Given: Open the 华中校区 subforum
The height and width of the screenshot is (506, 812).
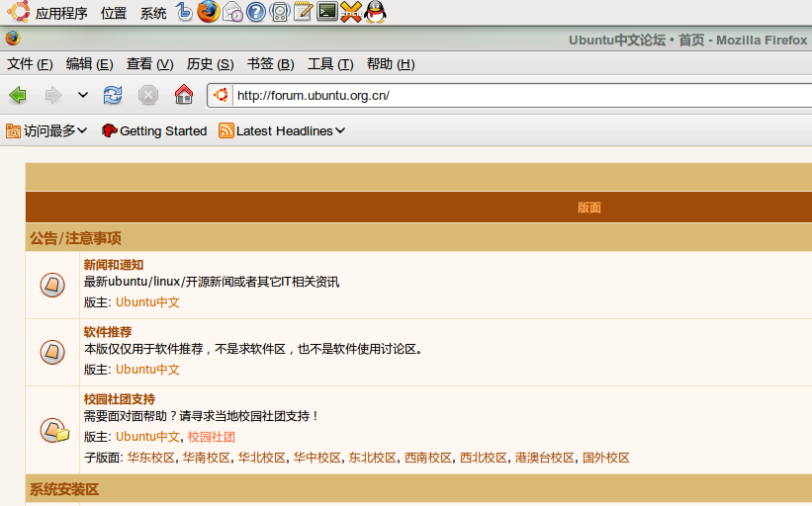Looking at the screenshot, I should pos(316,458).
